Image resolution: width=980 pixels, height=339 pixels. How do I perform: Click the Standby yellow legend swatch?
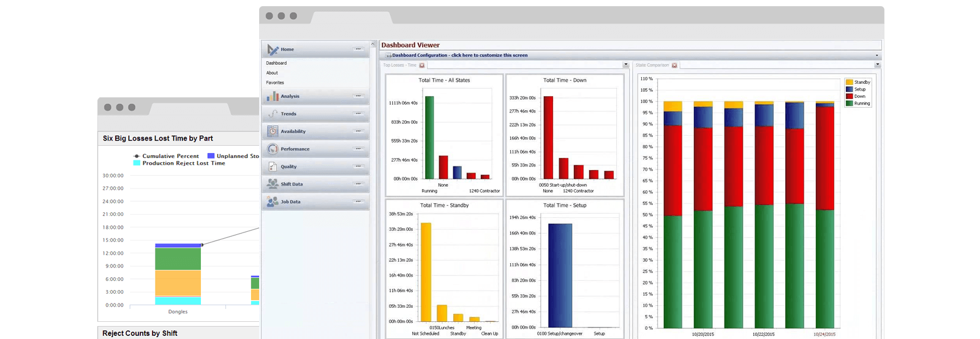(850, 82)
